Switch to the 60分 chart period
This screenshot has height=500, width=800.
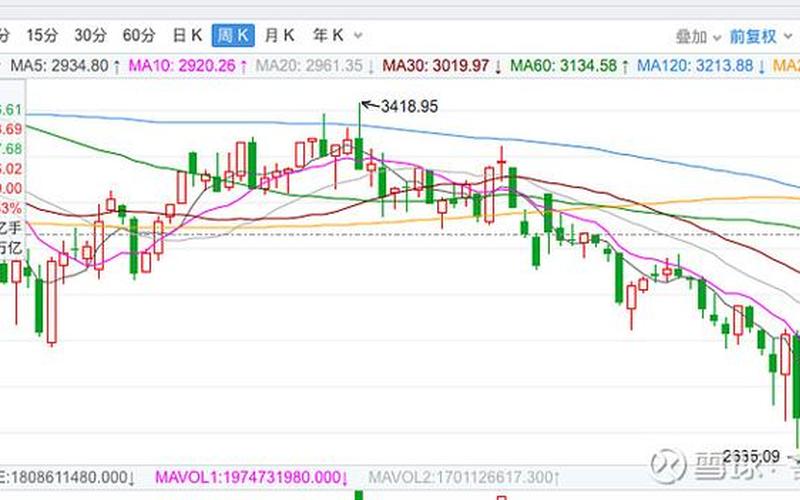tap(139, 35)
